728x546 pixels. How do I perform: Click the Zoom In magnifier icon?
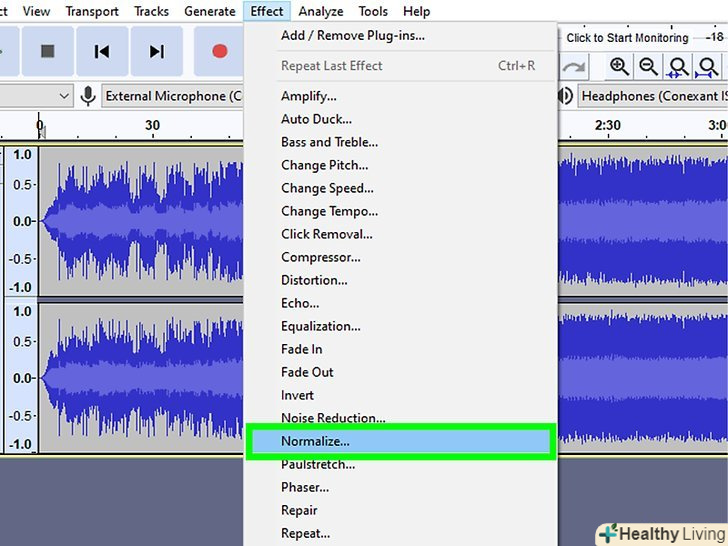619,67
